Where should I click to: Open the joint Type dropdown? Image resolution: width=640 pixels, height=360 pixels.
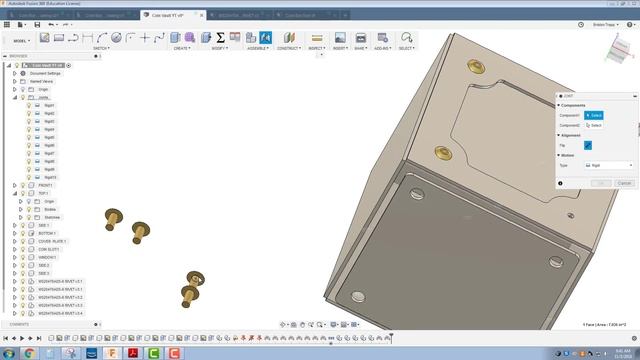click(609, 165)
